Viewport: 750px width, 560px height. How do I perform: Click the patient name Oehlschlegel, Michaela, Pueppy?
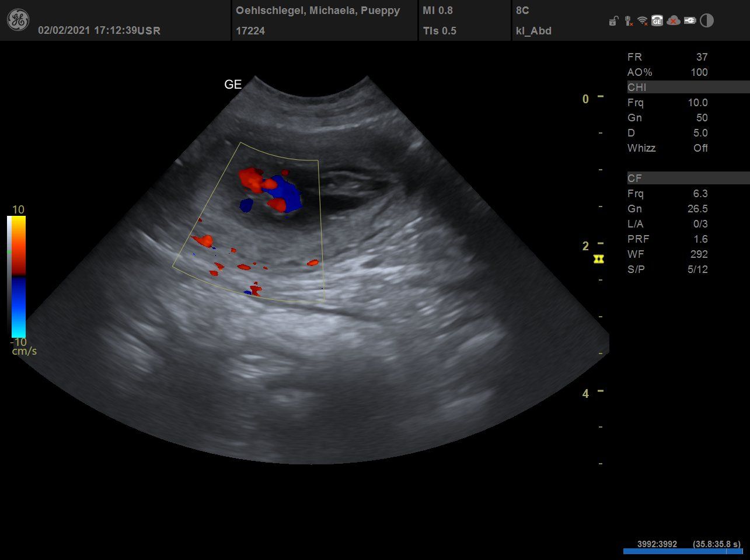pyautogui.click(x=318, y=10)
